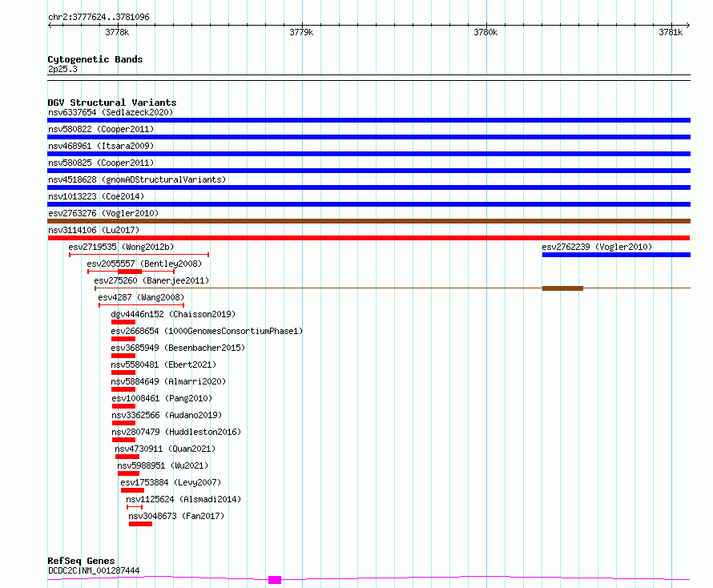
Task: Click nsv580825 (Cooper2011) variant label
Action: 101,163
